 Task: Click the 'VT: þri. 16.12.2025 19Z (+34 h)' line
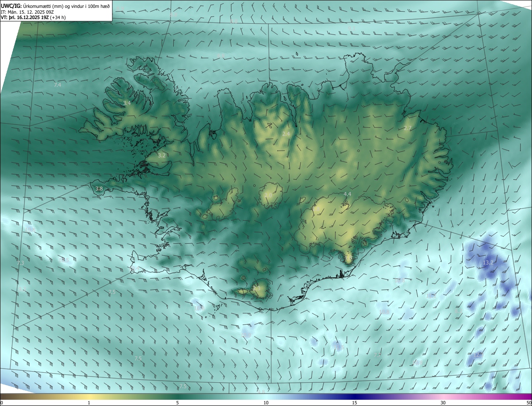click(33, 18)
